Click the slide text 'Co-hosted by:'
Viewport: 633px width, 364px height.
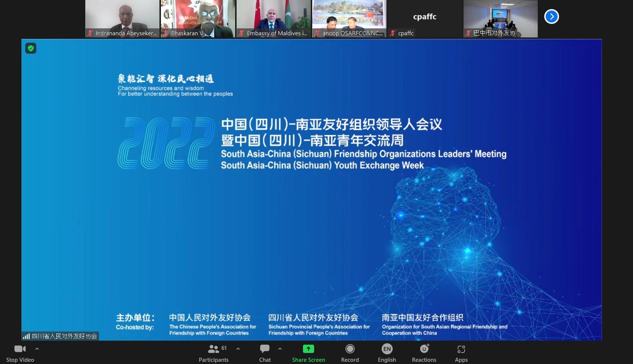[x=135, y=327]
